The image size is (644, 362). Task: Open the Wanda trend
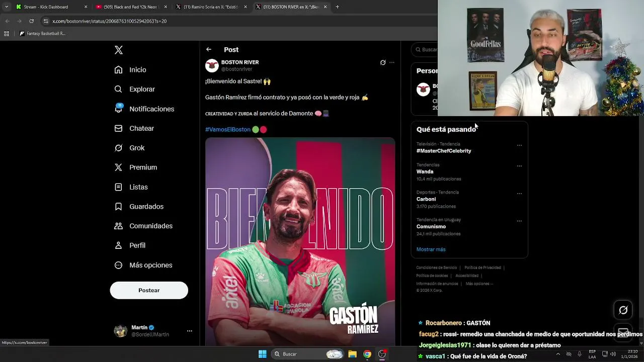coord(425,171)
